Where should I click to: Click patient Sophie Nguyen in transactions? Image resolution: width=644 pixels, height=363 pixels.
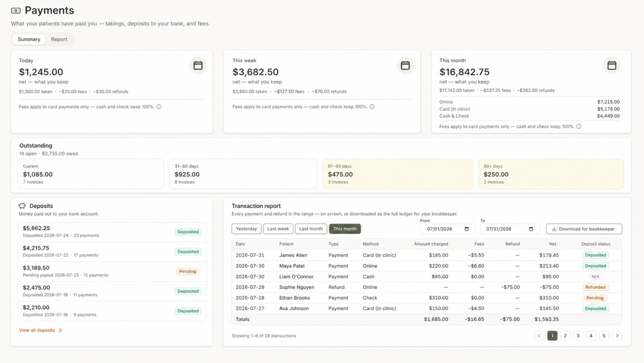point(297,287)
